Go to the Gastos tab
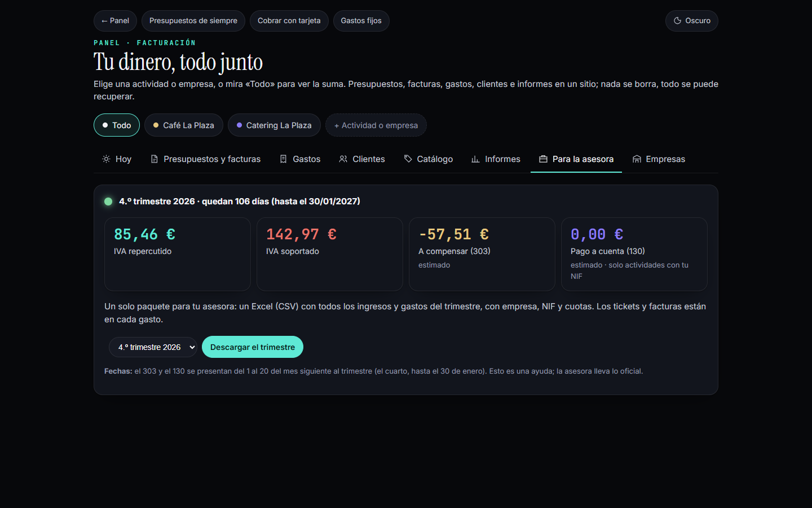Viewport: 812px width, 508px height. tap(300, 159)
